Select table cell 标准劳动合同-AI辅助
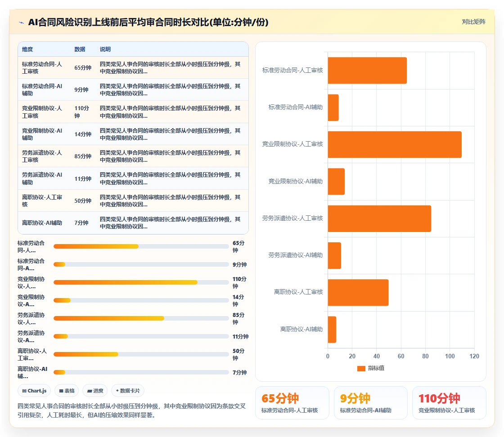 point(42,90)
